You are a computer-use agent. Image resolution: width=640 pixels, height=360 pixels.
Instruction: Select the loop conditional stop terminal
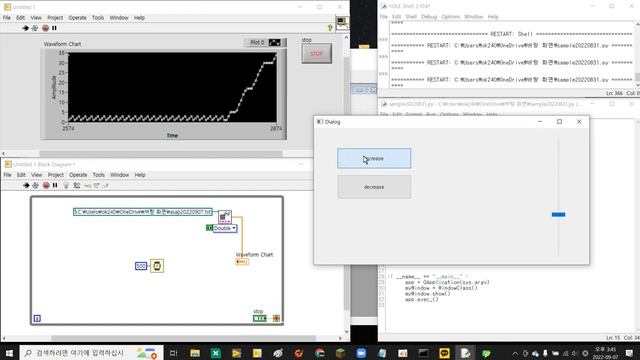276,318
